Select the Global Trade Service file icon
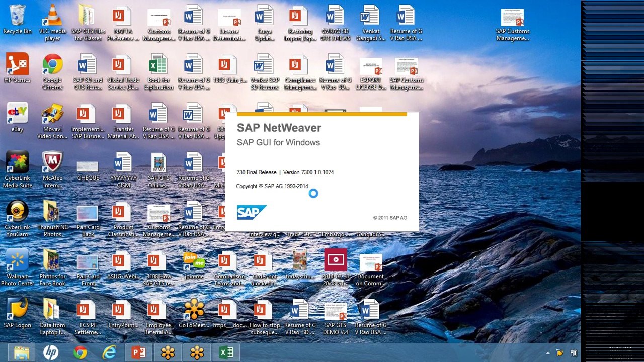This screenshot has width=644, height=362. 123,72
